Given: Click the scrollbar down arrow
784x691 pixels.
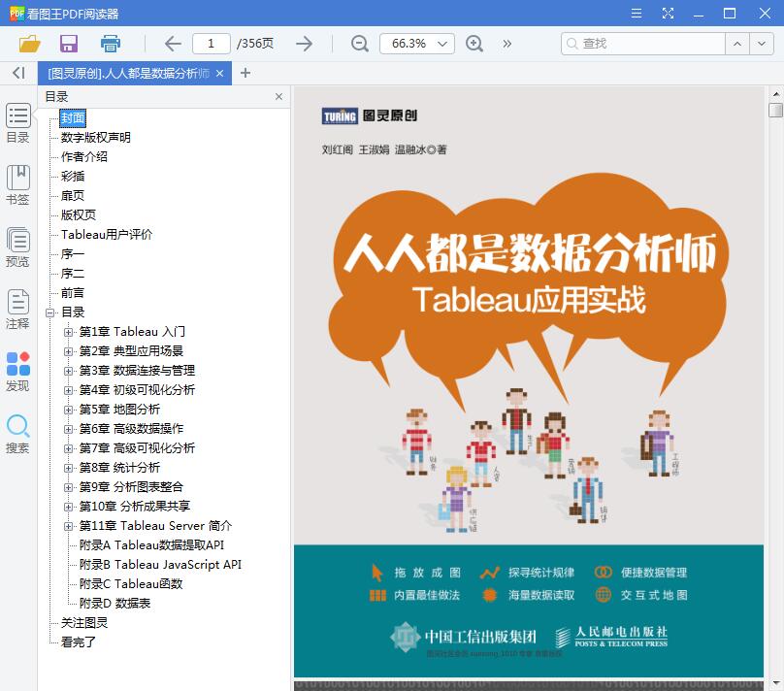Looking at the screenshot, I should [x=775, y=683].
